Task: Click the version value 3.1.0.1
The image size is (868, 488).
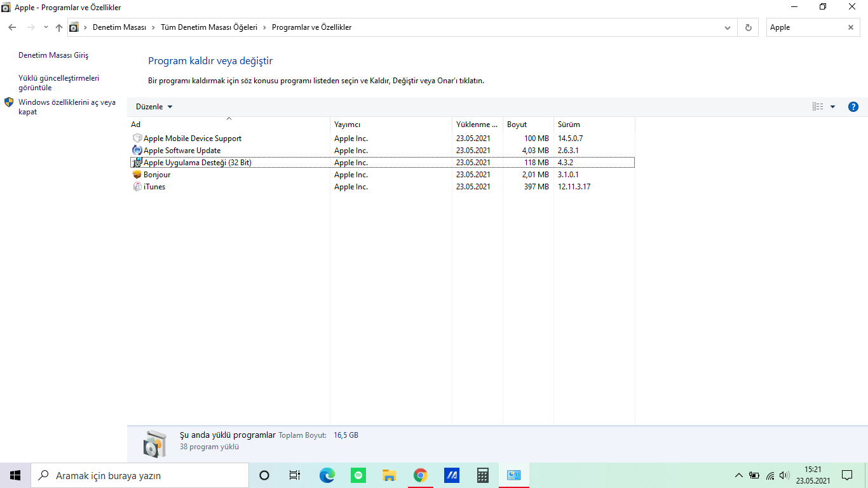Action: [568, 175]
